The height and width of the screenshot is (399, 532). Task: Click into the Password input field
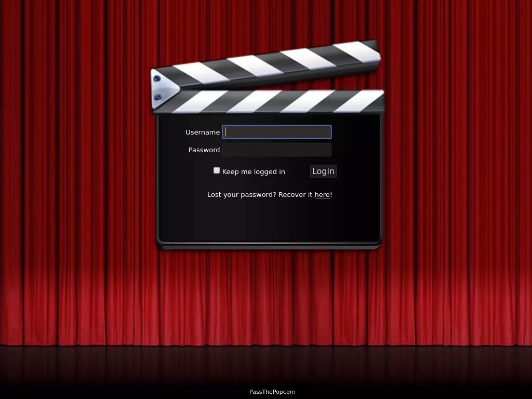(276, 150)
